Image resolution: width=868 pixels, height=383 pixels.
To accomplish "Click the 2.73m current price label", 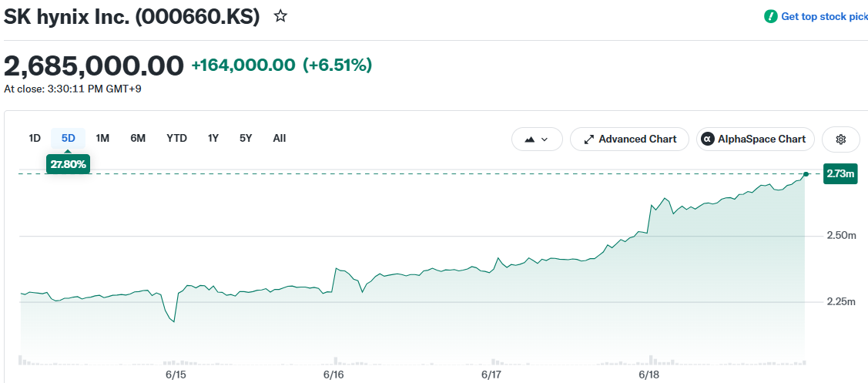I will tap(840, 174).
